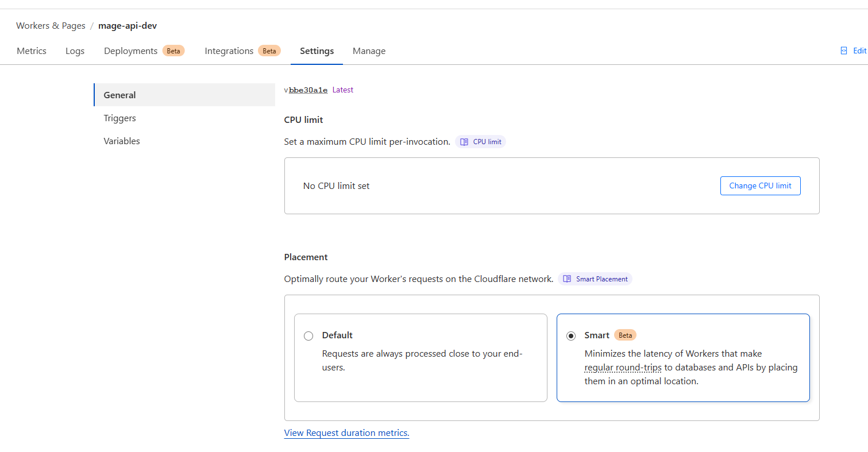This screenshot has height=452, width=868.
Task: Open the Integrations tab
Action: (x=229, y=51)
